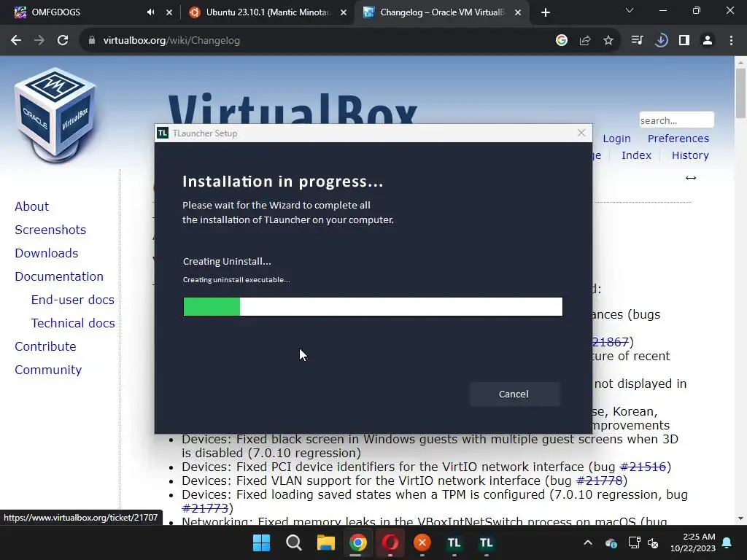Switch to the Ubuntu 23.10.1 tab
Screen dimensions: 747x560
[x=267, y=12]
